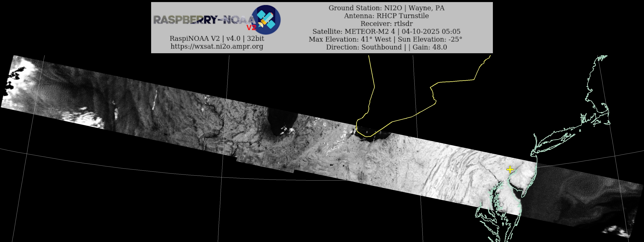The width and height of the screenshot is (644, 242).
Task: Click the RaspiNOAA V2 v4.0 32bit text
Action: [x=217, y=39]
